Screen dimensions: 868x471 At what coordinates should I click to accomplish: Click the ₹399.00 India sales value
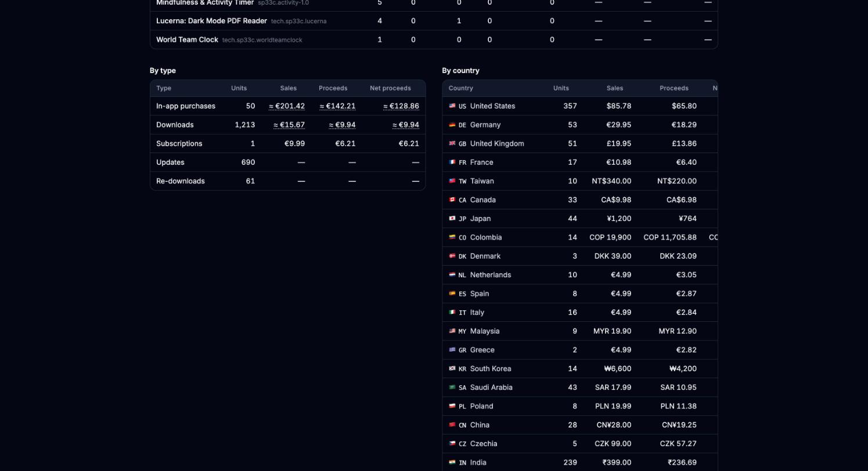(x=617, y=462)
